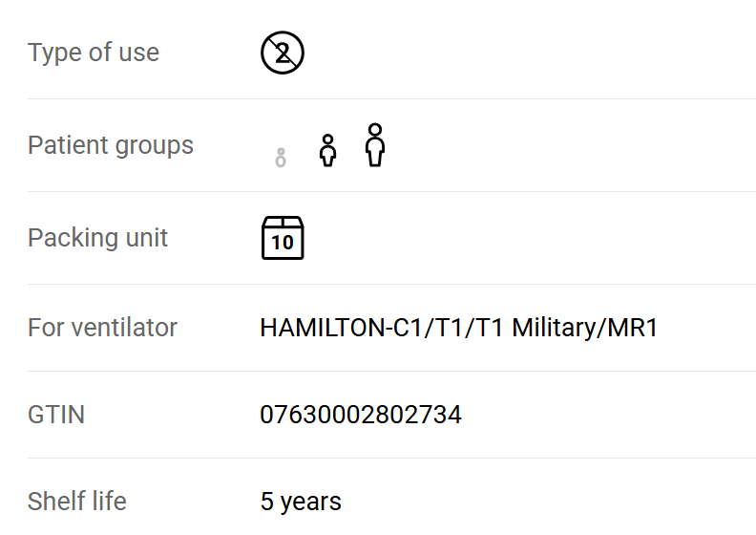Select the "Patient groups" label
The image size is (756, 535).
click(x=111, y=145)
